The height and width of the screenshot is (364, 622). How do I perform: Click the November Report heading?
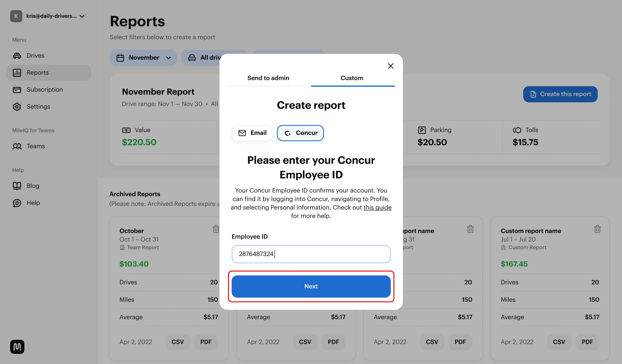[x=158, y=92]
